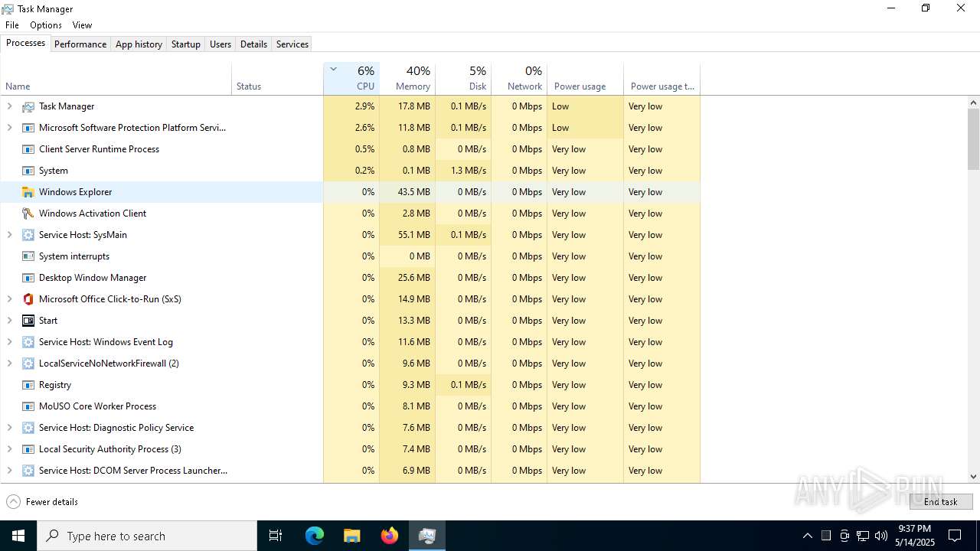The width and height of the screenshot is (980, 551).
Task: Expand Microsoft Software Protection Platform Service
Action: 10,128
